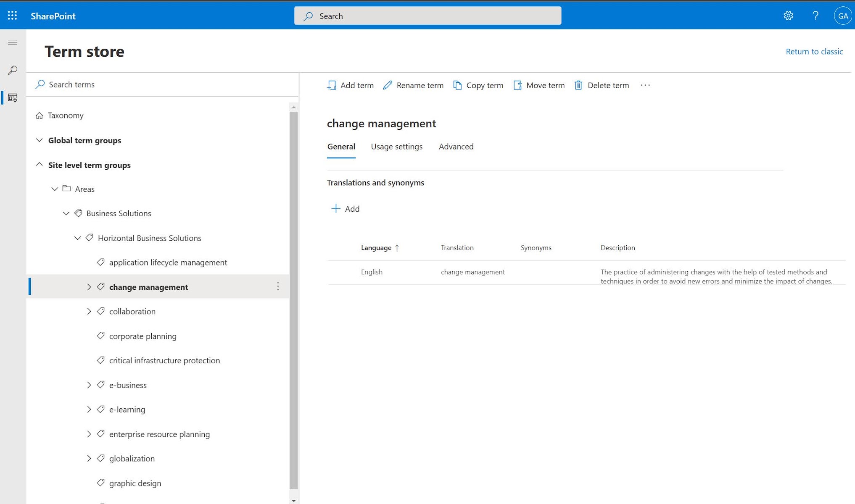Viewport: 855px width, 504px height.
Task: Switch to the Usage settings tab
Action: click(x=396, y=147)
